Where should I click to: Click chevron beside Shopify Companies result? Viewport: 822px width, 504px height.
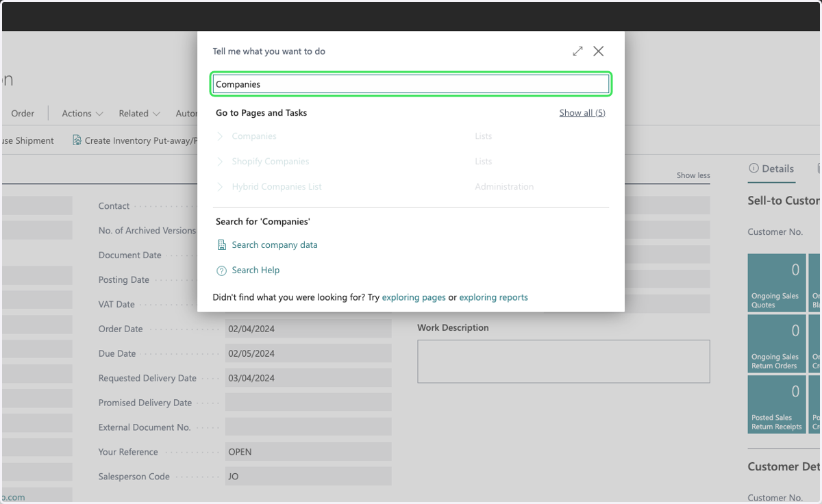[x=220, y=162]
